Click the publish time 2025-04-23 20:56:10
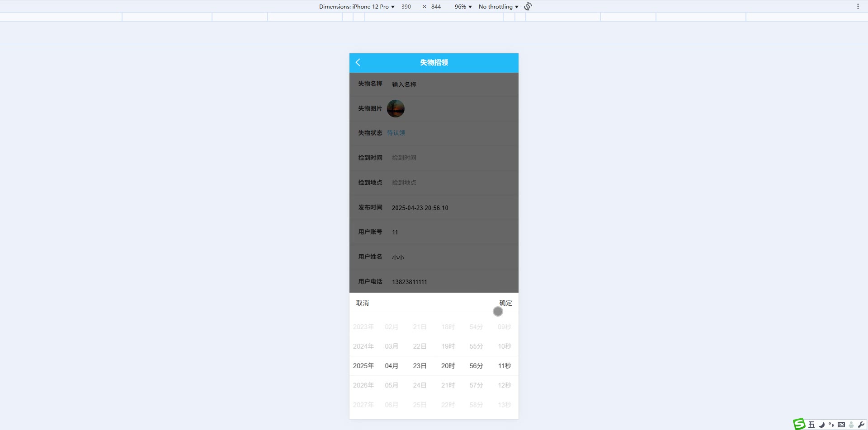This screenshot has height=430, width=868. tap(420, 208)
